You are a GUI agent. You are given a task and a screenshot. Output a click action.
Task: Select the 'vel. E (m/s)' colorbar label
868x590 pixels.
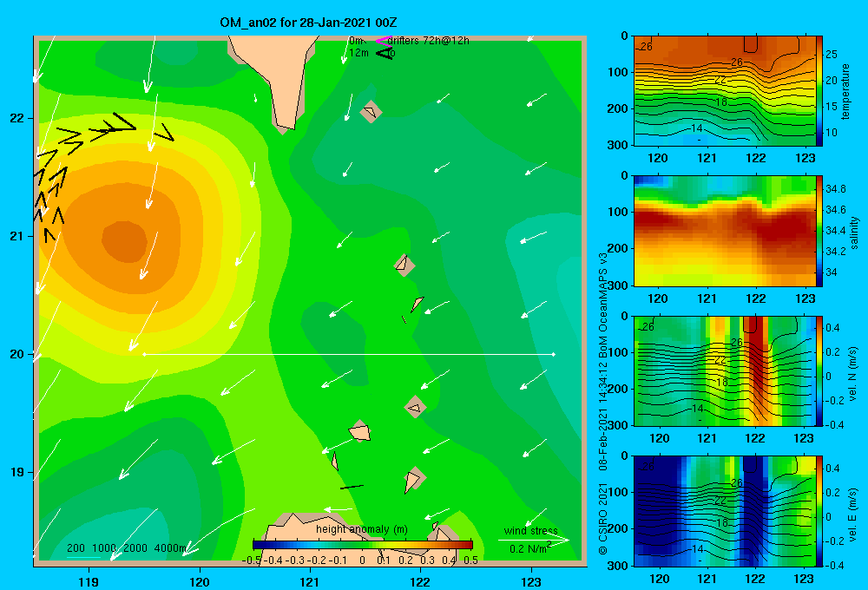pos(853,514)
